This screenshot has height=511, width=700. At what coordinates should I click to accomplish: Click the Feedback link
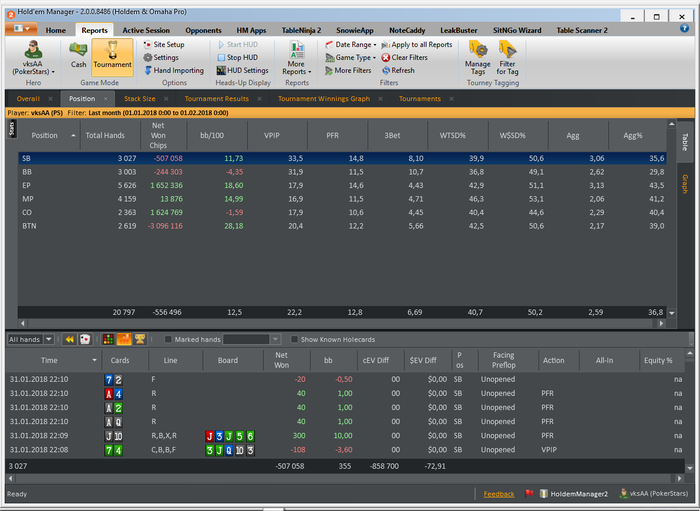[499, 494]
